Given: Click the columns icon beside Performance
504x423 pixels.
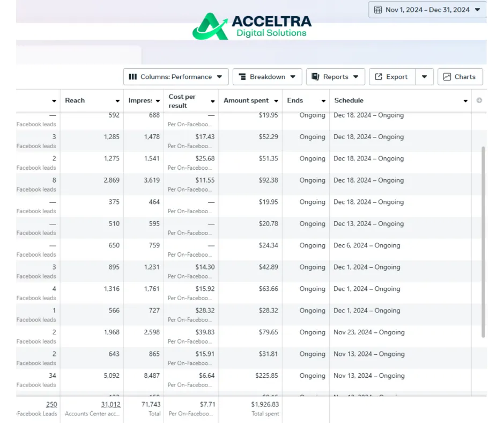Looking at the screenshot, I should (133, 77).
